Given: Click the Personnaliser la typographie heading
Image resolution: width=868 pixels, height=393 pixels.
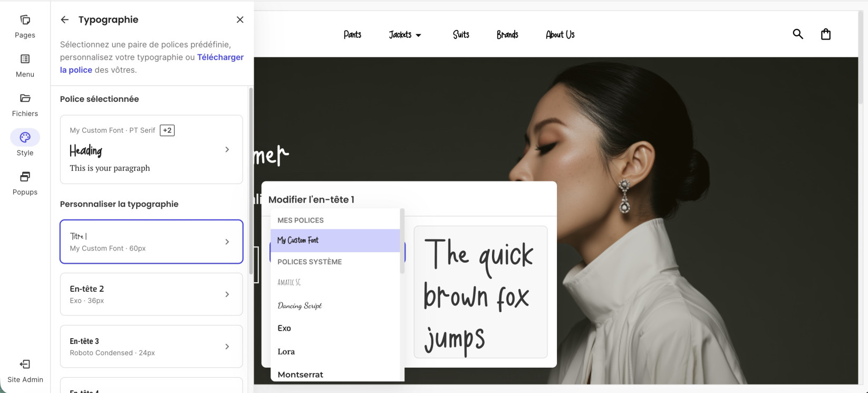Looking at the screenshot, I should tap(119, 204).
